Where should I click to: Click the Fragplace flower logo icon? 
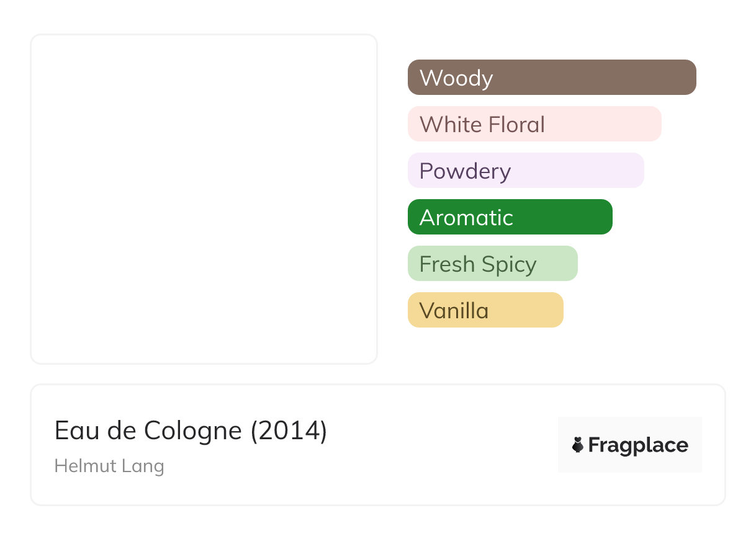point(578,445)
